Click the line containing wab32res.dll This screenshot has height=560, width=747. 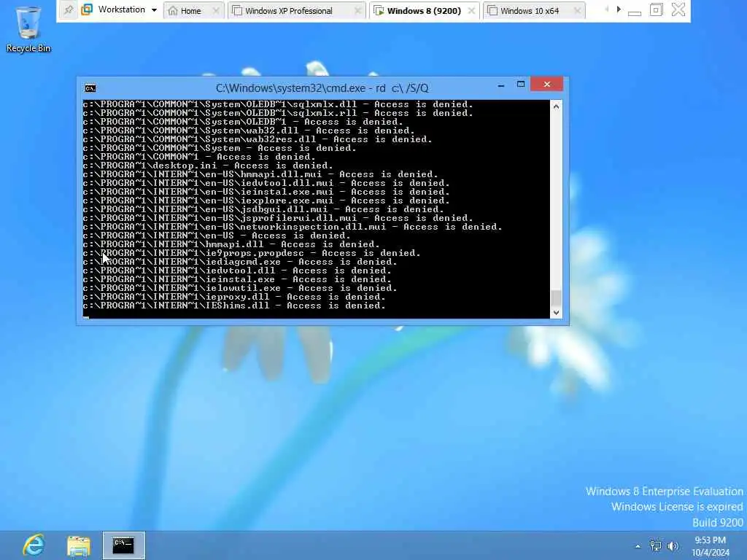(258, 139)
